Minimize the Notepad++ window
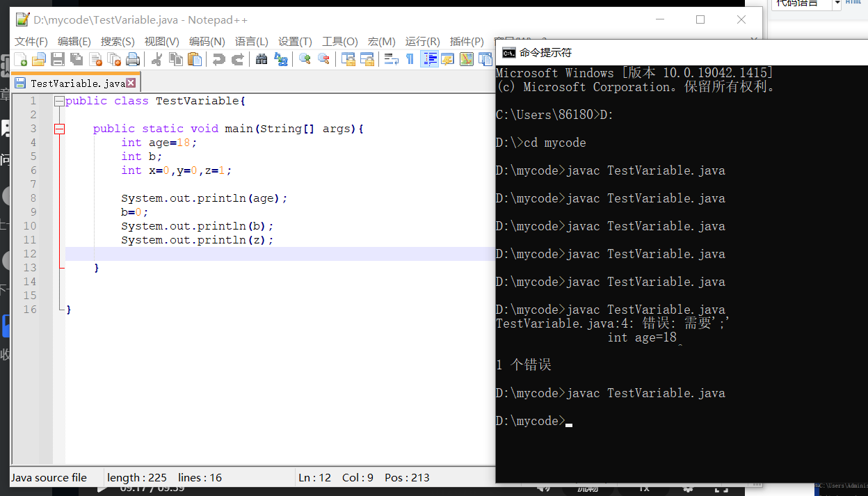This screenshot has width=868, height=496. (x=659, y=19)
